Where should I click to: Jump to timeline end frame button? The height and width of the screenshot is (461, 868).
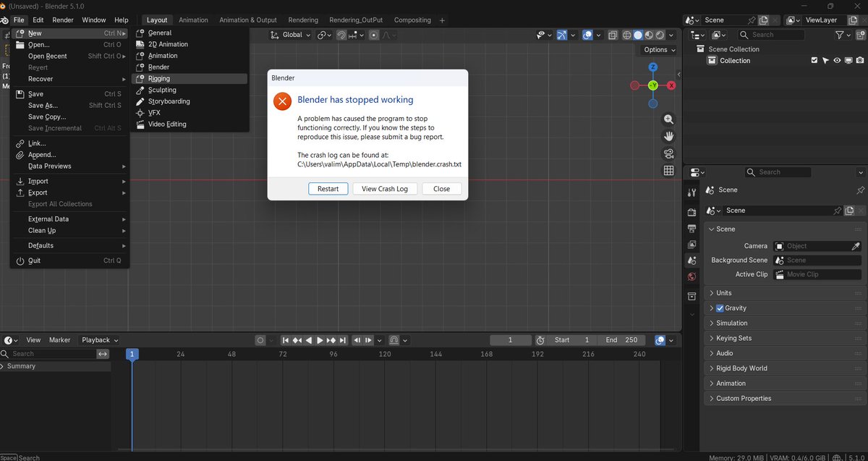342,340
